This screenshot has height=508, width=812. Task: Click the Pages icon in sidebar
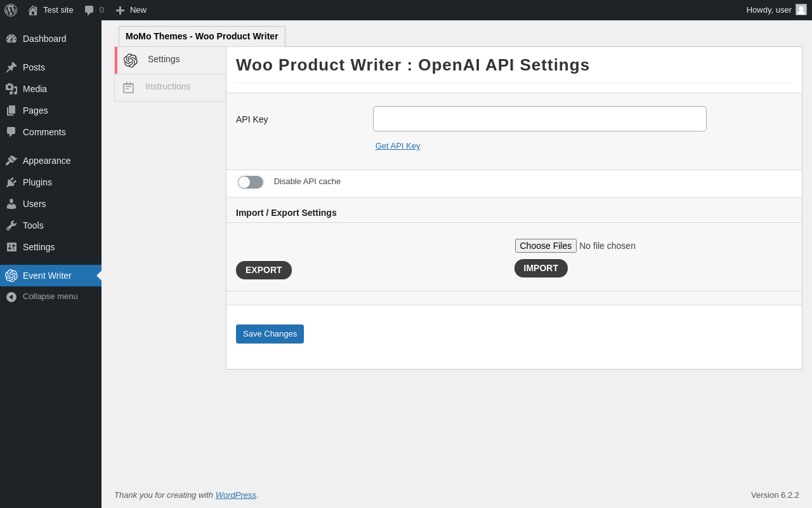[11, 110]
